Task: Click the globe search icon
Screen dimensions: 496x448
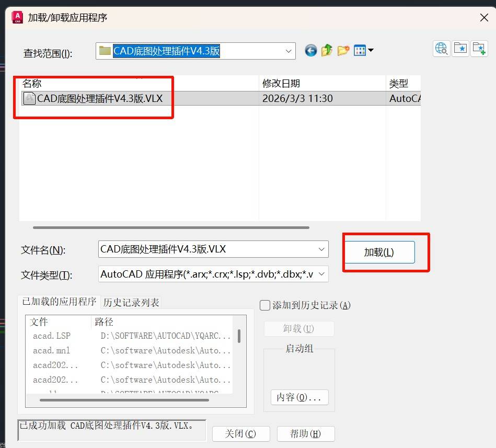Action: [x=442, y=49]
